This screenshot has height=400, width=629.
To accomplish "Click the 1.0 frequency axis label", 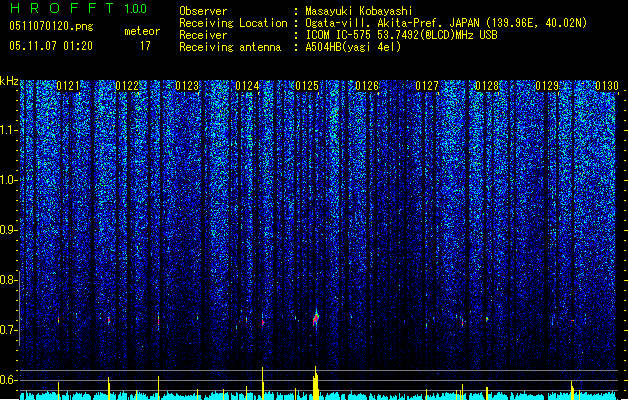I will (8, 180).
